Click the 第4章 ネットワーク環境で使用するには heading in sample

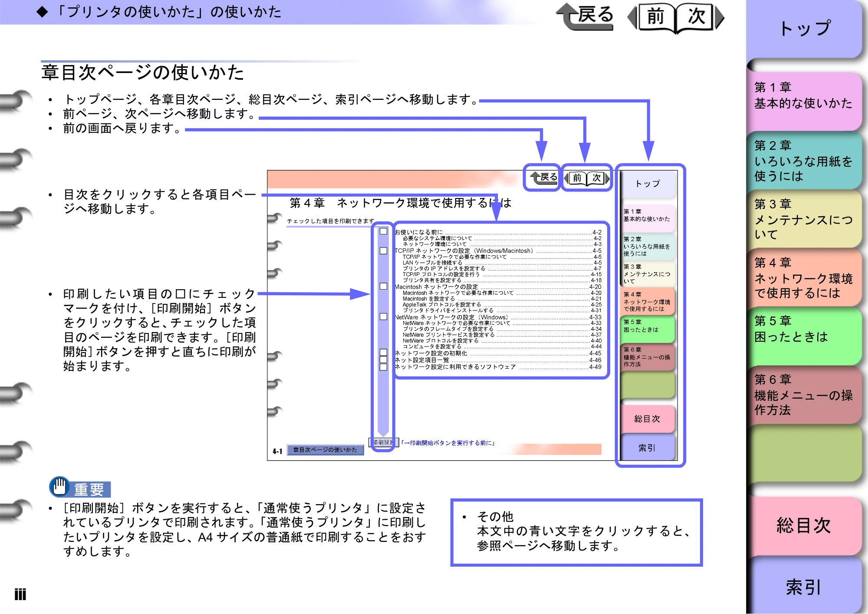click(x=401, y=203)
